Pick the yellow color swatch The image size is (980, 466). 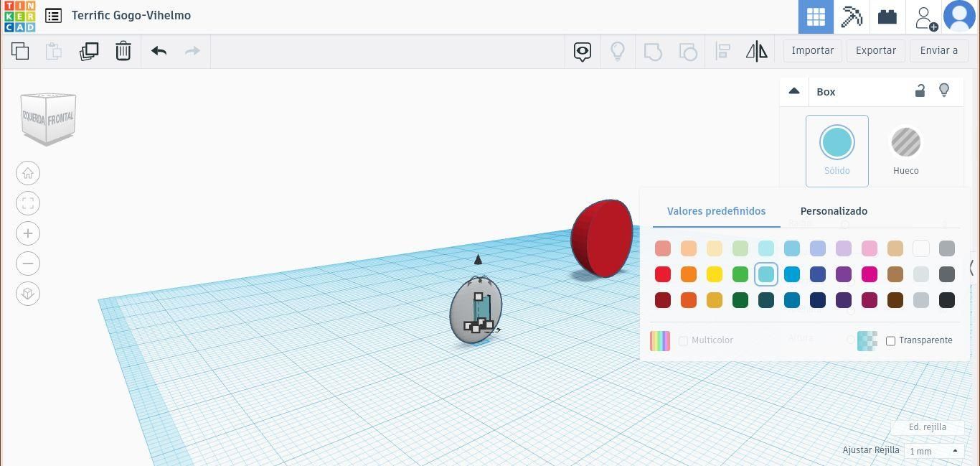715,274
